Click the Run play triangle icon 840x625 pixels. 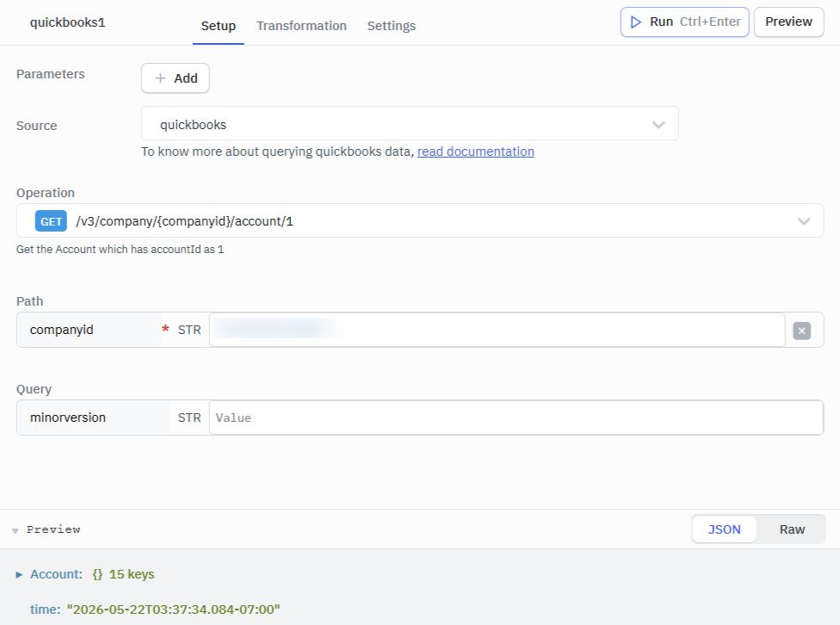636,22
